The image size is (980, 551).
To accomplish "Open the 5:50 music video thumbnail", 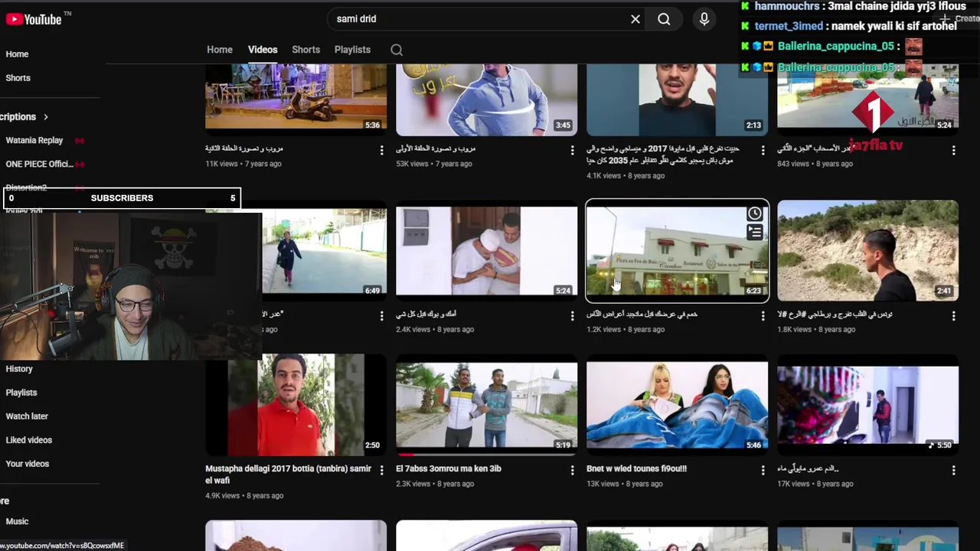I will [x=867, y=405].
